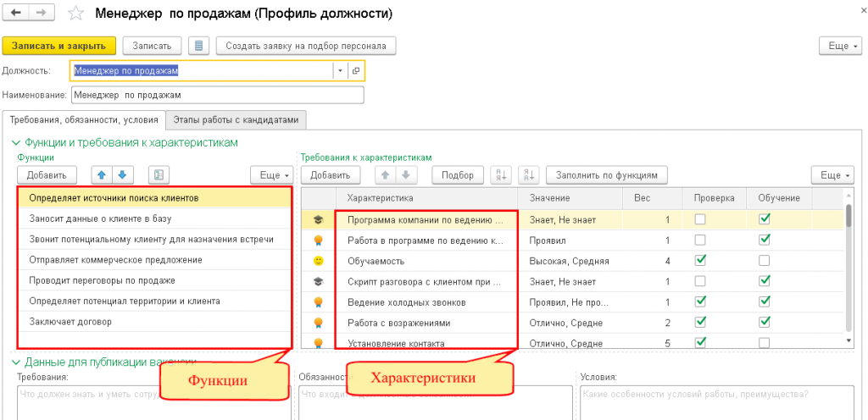Switch to Этапы работы с кандидатами tab
This screenshot has height=420, width=868.
click(236, 119)
